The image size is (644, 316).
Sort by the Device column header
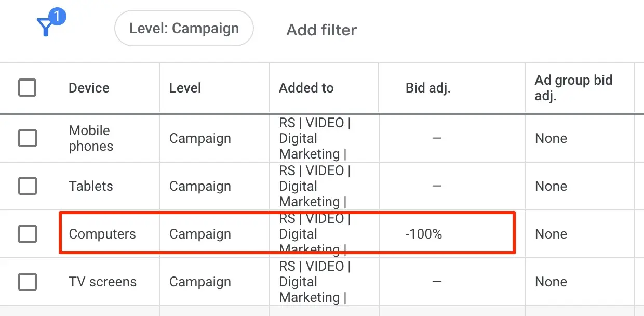click(x=89, y=88)
